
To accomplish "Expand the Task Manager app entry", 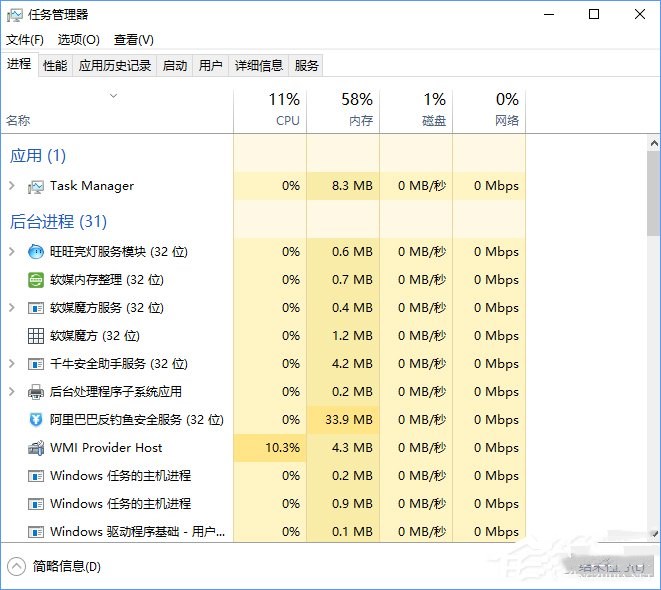I will point(12,186).
